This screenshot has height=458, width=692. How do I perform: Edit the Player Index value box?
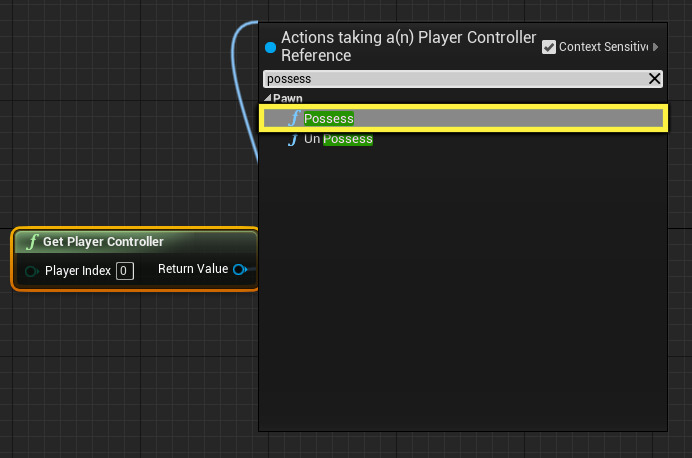coord(124,270)
